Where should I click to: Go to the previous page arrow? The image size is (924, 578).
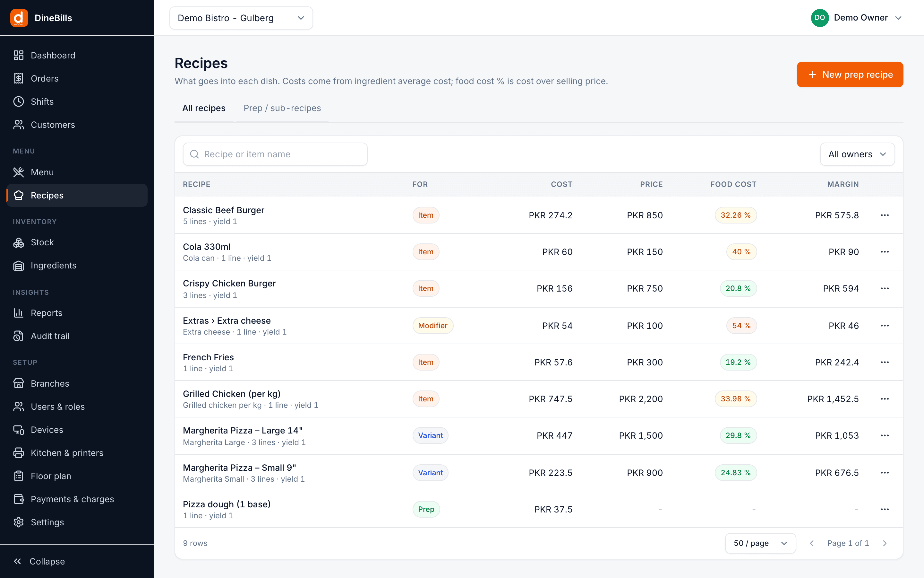(x=811, y=543)
